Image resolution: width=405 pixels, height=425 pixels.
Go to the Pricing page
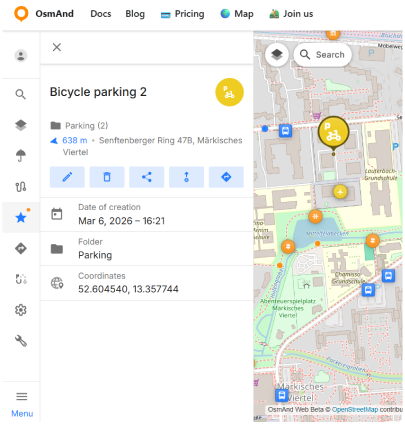[x=182, y=14]
